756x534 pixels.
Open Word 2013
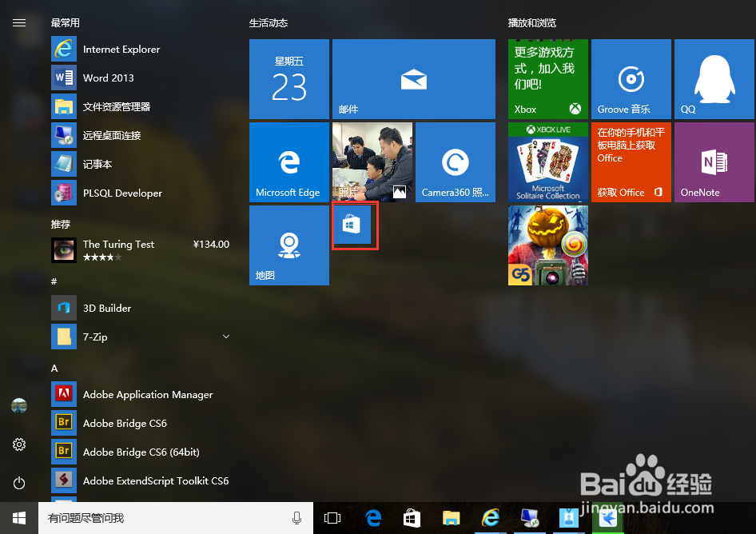pos(141,78)
